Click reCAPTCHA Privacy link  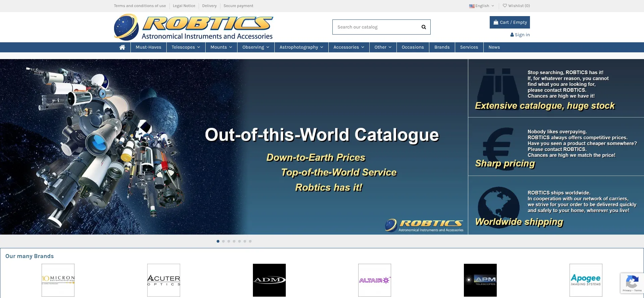tap(627, 291)
